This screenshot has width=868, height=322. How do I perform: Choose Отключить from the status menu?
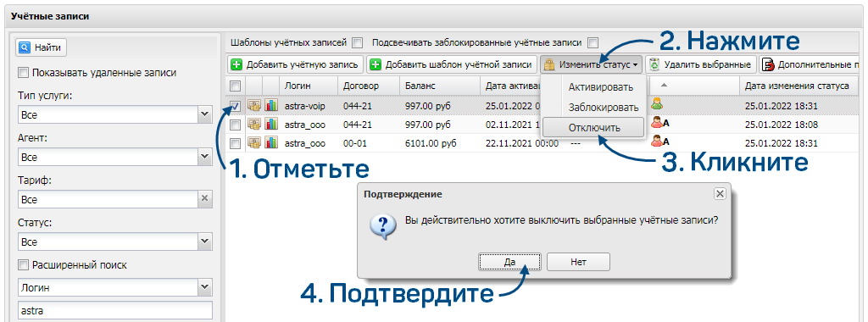(x=593, y=127)
